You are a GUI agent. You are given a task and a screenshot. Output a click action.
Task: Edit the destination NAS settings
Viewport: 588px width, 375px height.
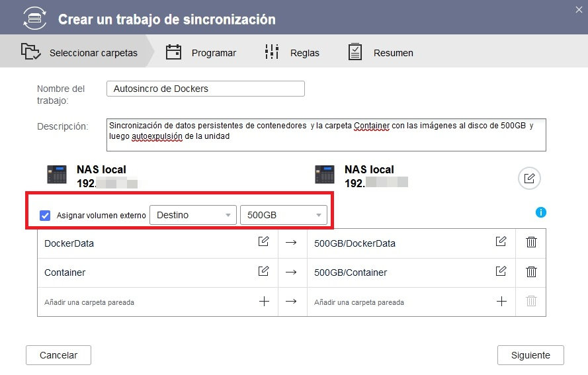coord(529,178)
